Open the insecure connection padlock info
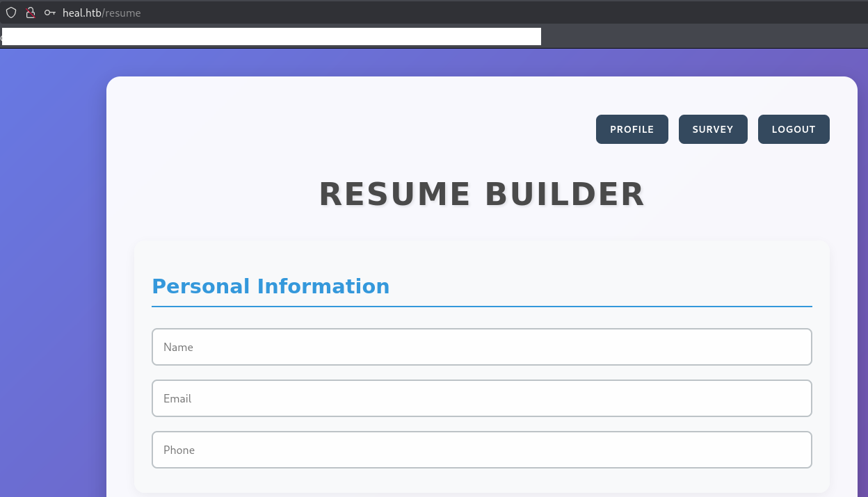Image resolution: width=868 pixels, height=497 pixels. tap(30, 13)
